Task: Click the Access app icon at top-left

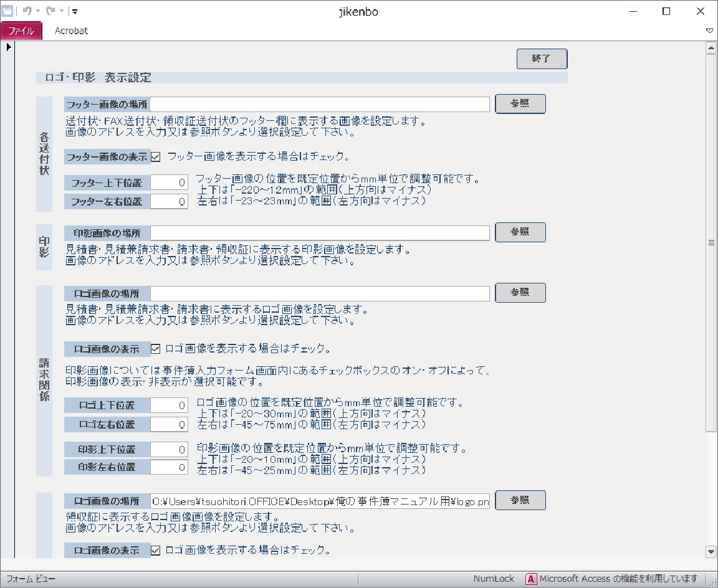Action: point(7,11)
